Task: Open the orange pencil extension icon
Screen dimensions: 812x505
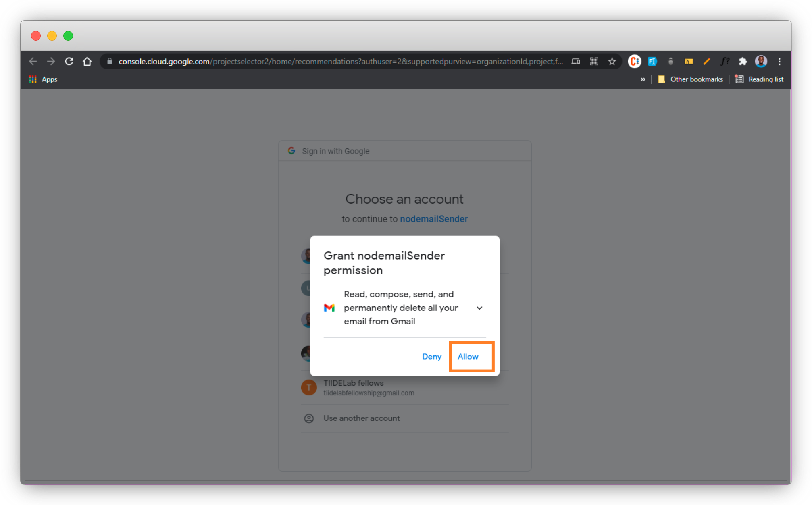Action: pos(707,61)
